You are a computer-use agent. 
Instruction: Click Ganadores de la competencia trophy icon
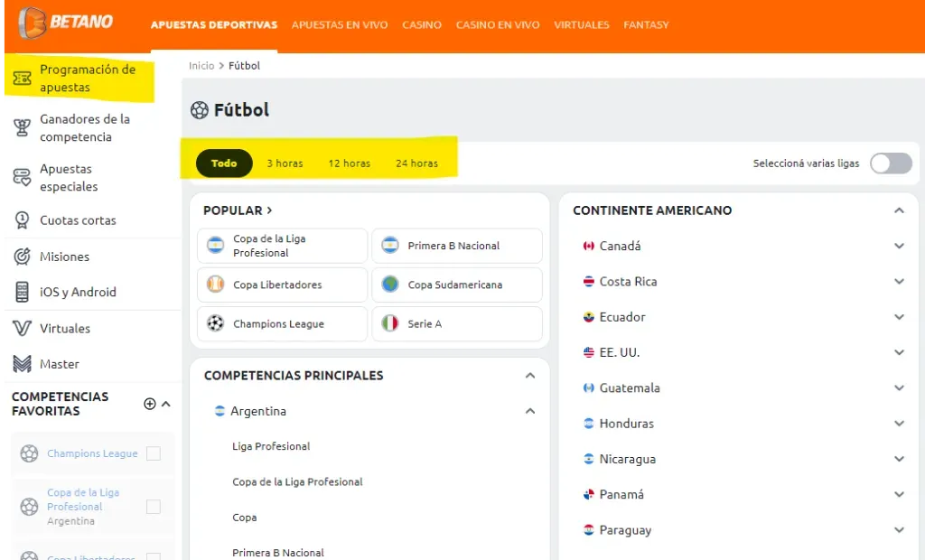(23, 128)
